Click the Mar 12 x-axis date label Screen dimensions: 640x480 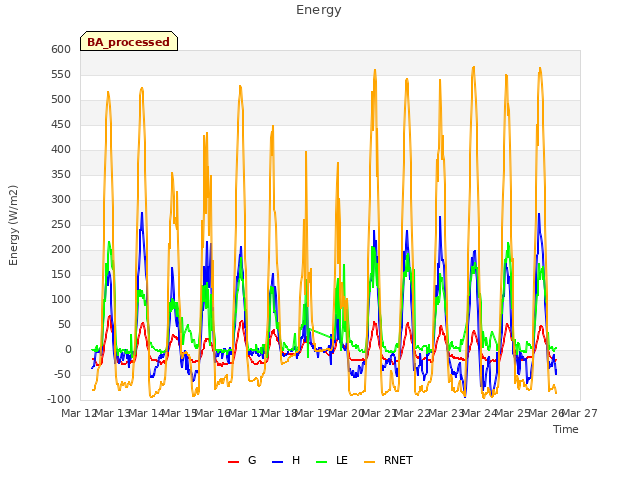click(78, 413)
